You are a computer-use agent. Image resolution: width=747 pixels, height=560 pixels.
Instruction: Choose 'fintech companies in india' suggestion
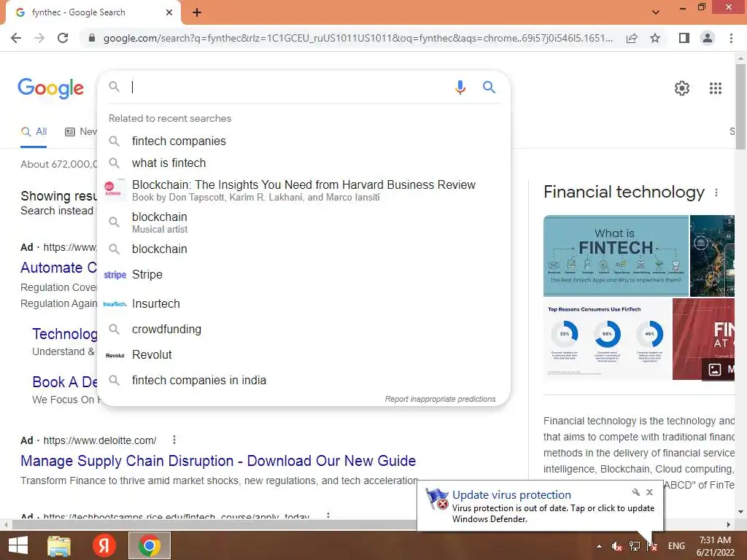[303, 380]
